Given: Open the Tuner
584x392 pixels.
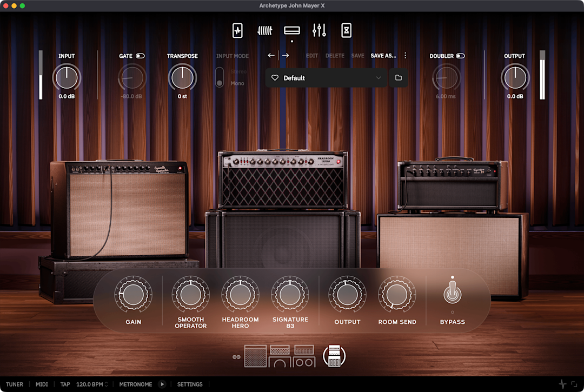Looking at the screenshot, I should (15, 384).
